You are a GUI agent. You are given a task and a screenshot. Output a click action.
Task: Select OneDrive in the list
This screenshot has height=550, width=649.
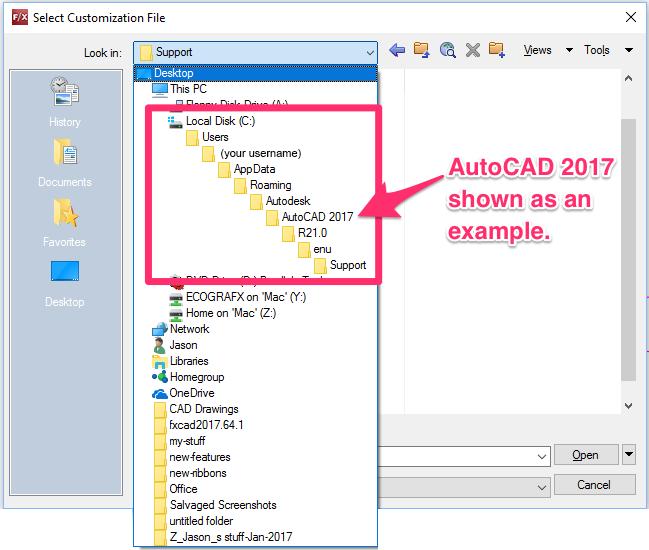tap(183, 393)
